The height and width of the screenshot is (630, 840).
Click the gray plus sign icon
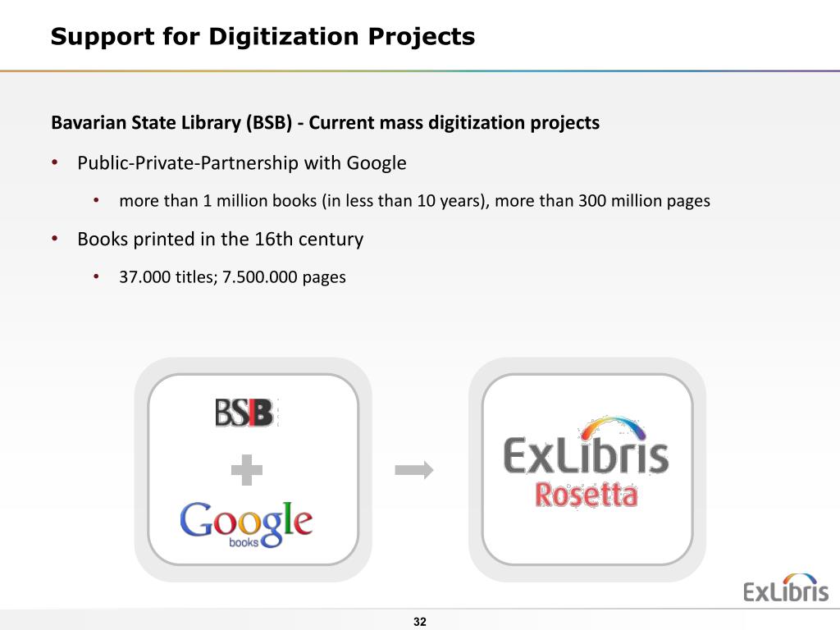point(246,470)
